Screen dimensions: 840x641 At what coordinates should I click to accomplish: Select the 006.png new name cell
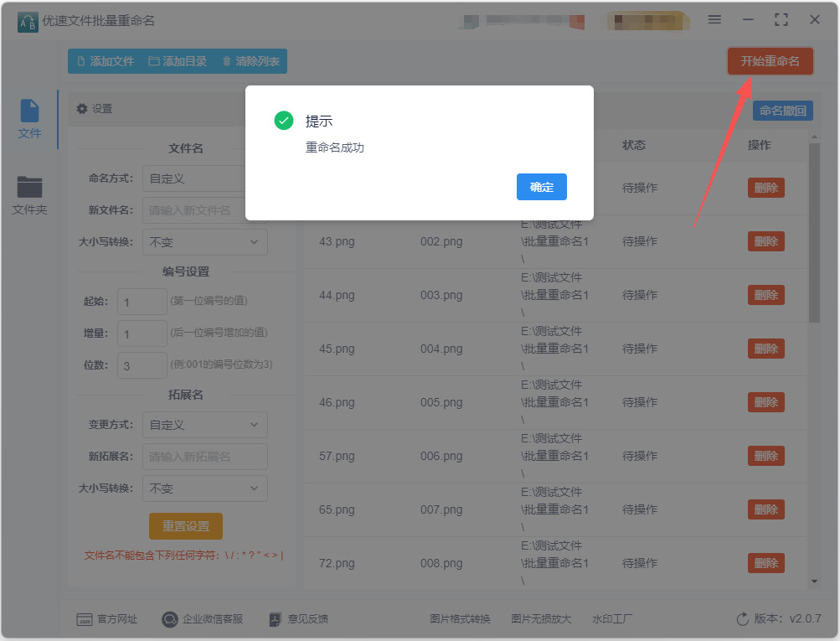441,456
